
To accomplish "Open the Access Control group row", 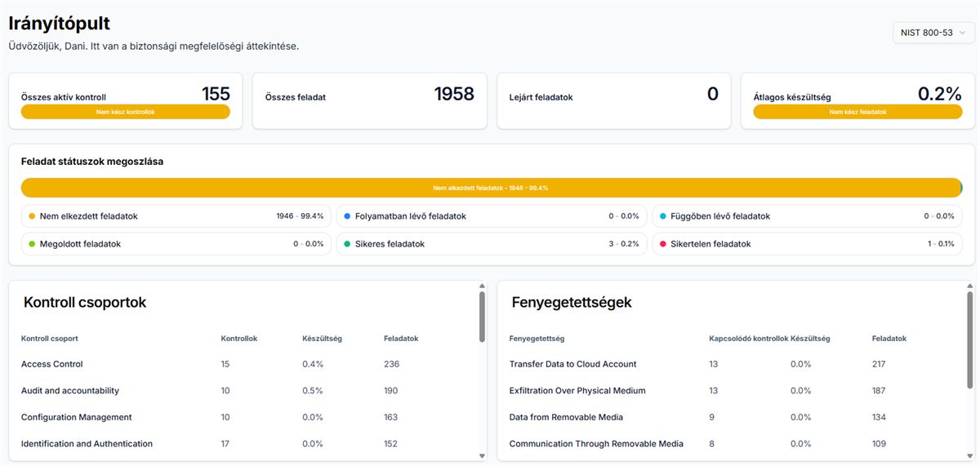I will click(x=52, y=364).
